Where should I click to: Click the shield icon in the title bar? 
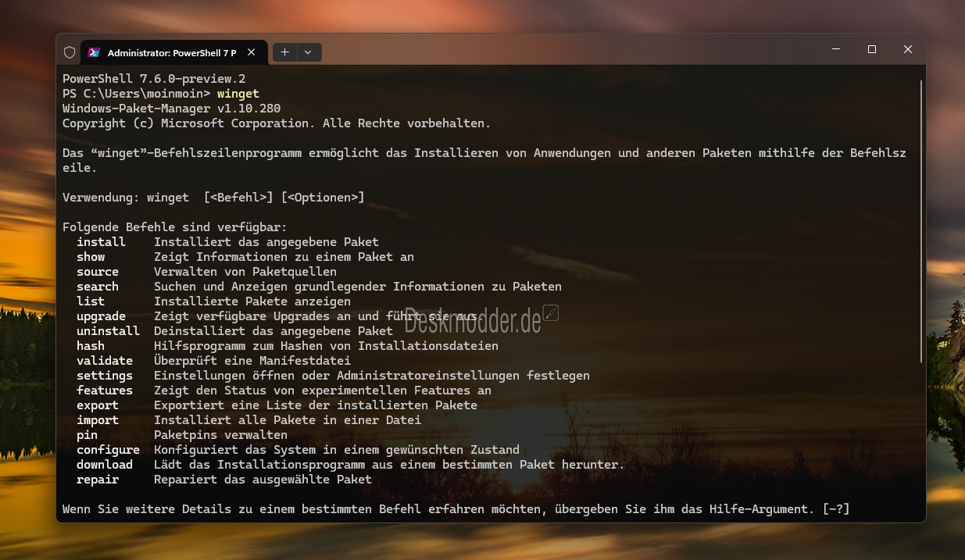click(x=70, y=52)
